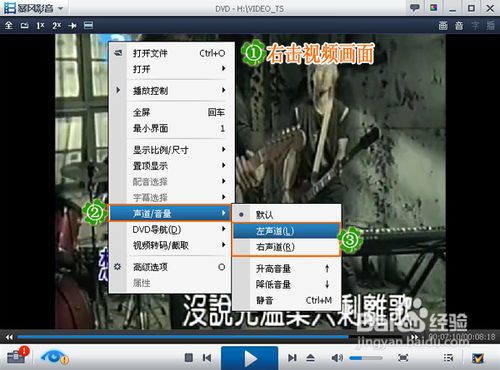Maximize the player window

[x=471, y=8]
